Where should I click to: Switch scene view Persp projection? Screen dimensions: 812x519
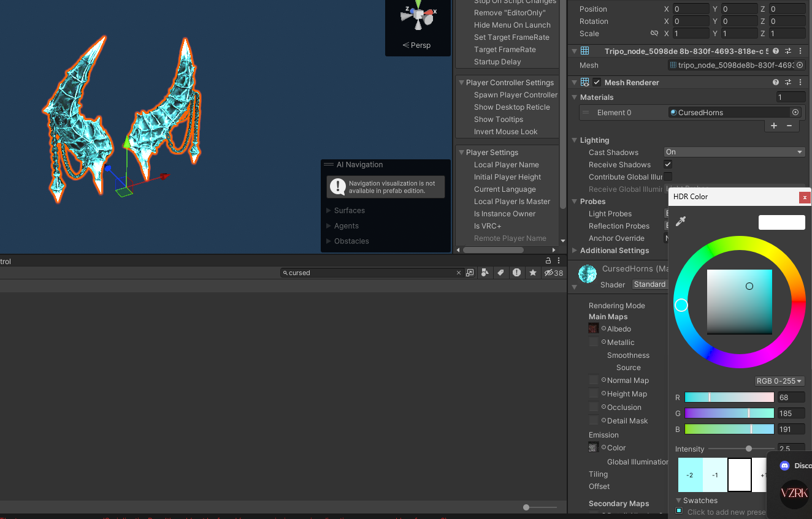(417, 45)
